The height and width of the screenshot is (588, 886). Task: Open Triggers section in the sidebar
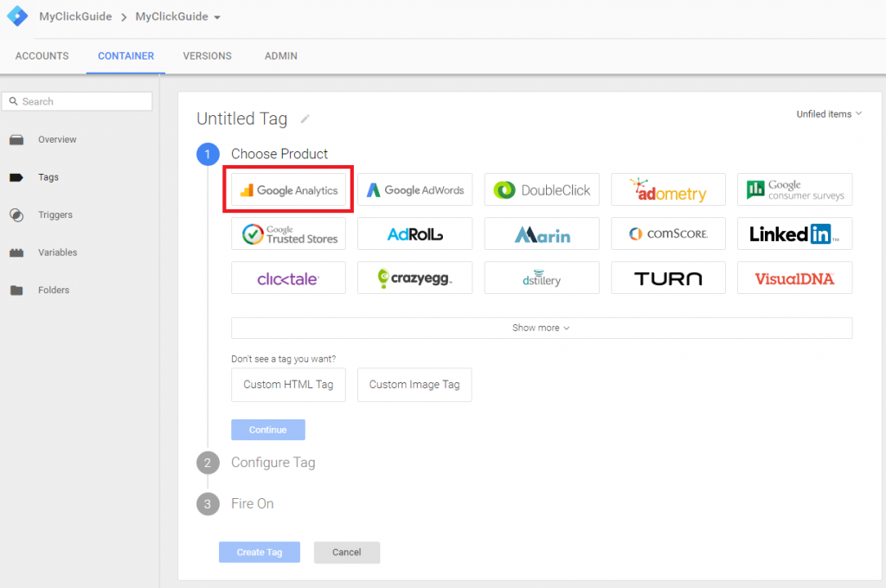pos(55,215)
